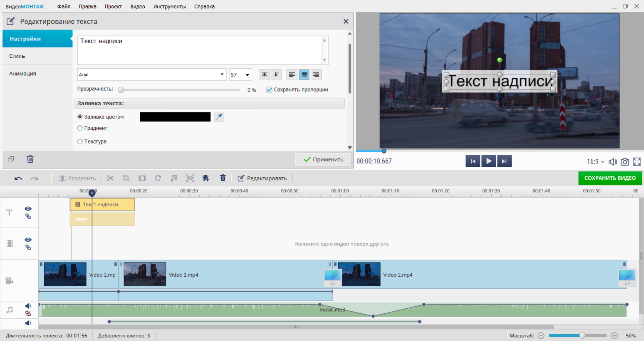The width and height of the screenshot is (644, 341).
Task: Click the rotate clip icon
Action: click(x=158, y=178)
